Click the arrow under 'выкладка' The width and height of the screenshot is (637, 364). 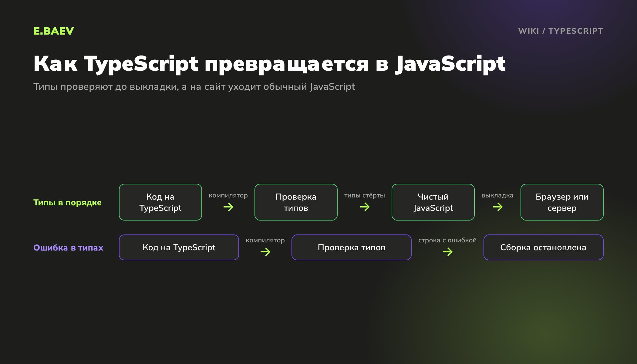[x=498, y=207]
